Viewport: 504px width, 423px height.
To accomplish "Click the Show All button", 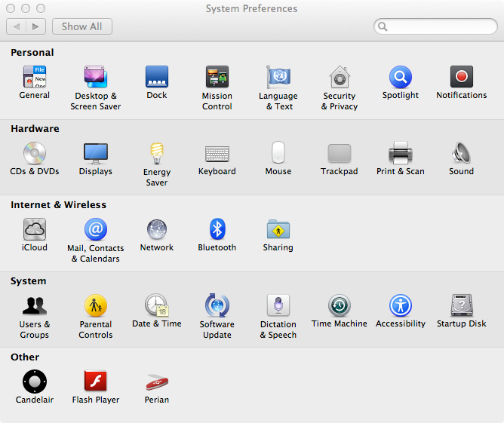I will 81,26.
